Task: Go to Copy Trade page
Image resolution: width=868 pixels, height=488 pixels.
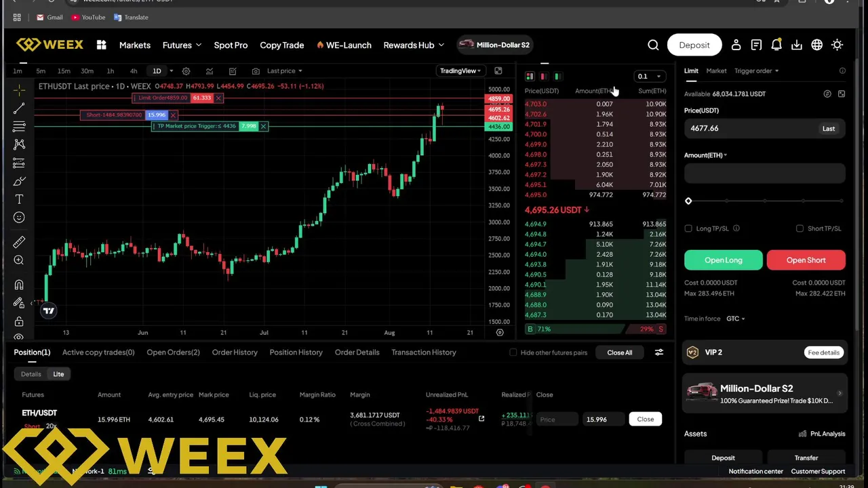Action: 281,45
